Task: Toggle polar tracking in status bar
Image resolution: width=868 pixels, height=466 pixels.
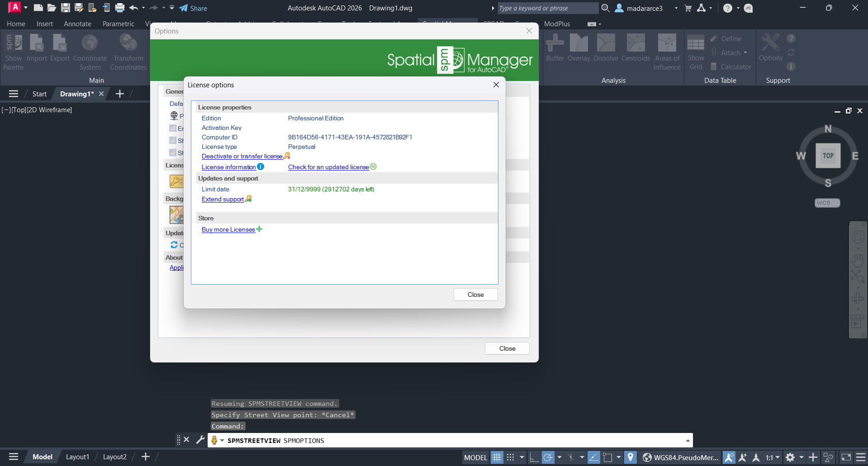Action: click(548, 457)
